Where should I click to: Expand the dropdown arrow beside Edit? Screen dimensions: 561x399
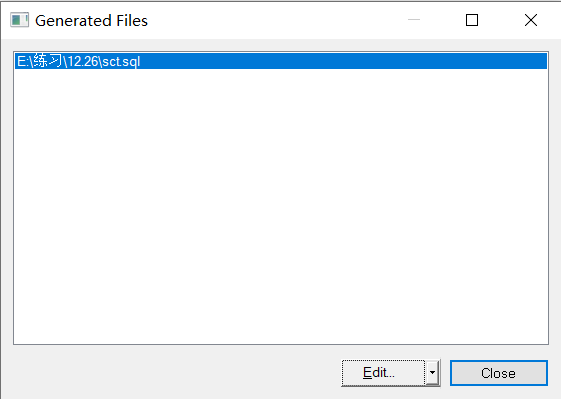(x=433, y=373)
